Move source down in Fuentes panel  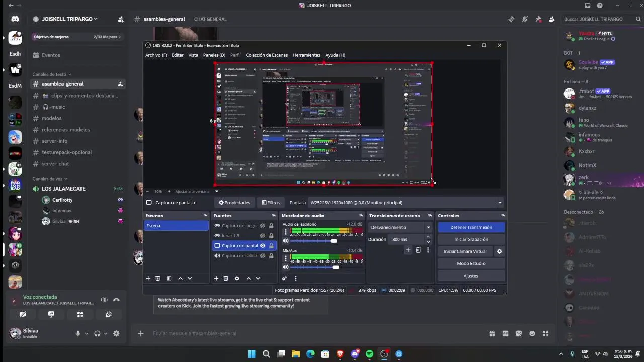point(258,278)
